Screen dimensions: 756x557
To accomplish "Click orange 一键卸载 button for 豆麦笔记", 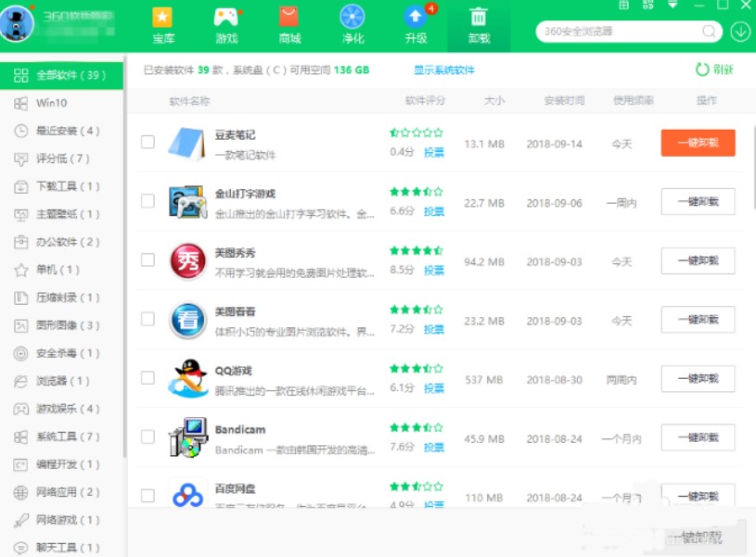I will point(698,143).
